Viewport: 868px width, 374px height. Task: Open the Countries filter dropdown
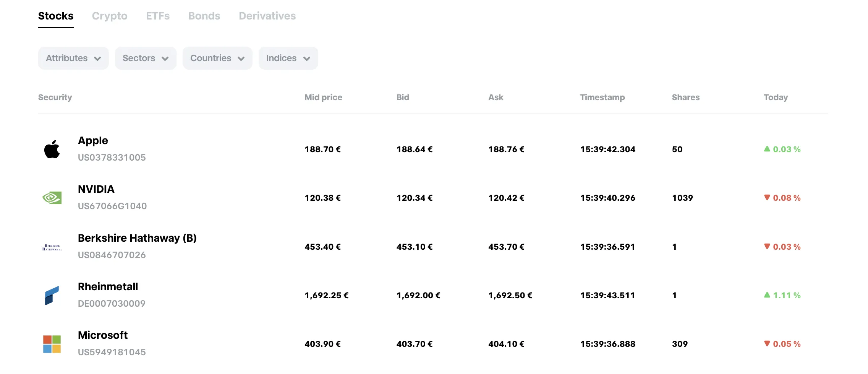click(x=217, y=58)
